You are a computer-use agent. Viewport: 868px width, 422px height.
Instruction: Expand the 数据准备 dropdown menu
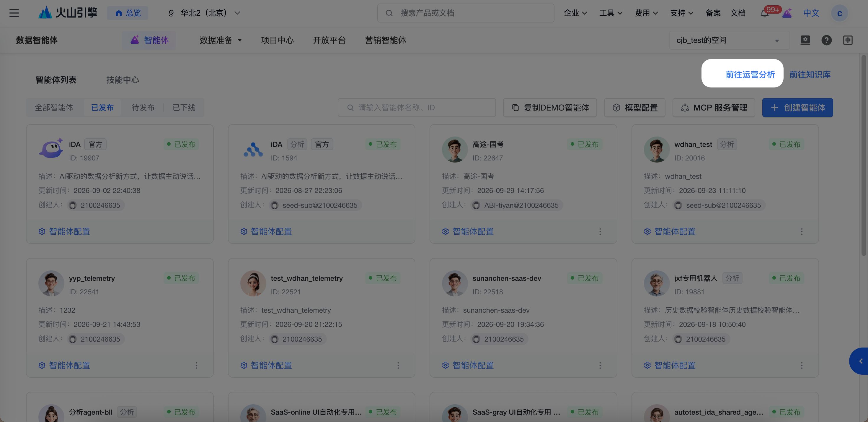(221, 40)
